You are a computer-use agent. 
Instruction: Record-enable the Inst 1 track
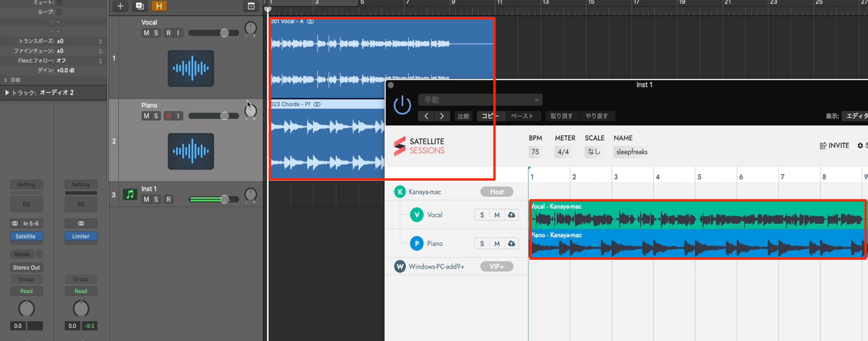tap(168, 199)
